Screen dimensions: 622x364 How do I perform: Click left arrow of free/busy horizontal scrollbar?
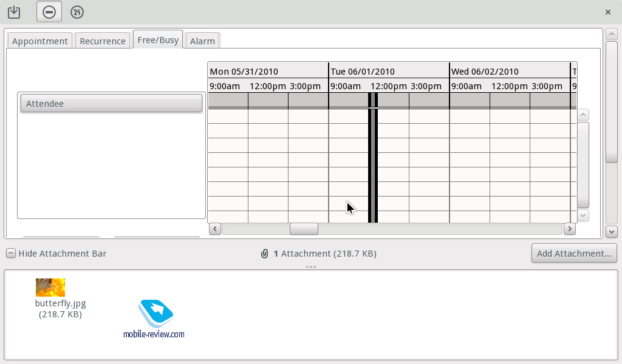[215, 229]
